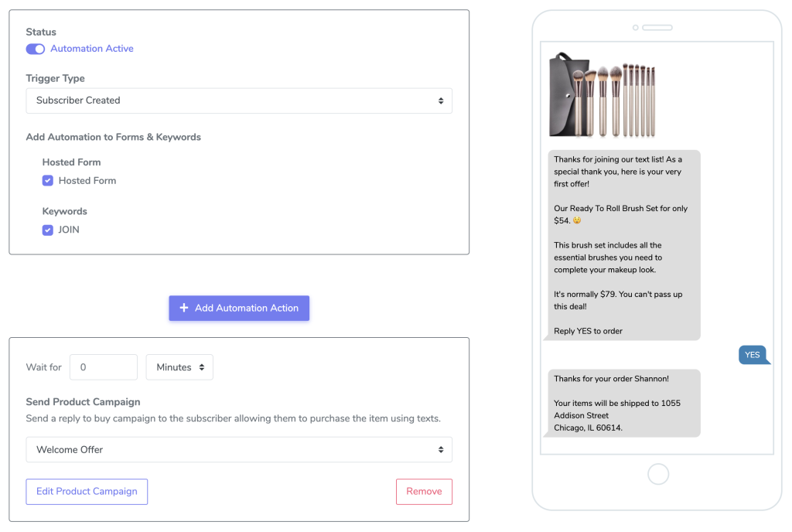Image resolution: width=792 pixels, height=532 pixels.
Task: Click the blue YES reply bubble
Action: point(753,354)
